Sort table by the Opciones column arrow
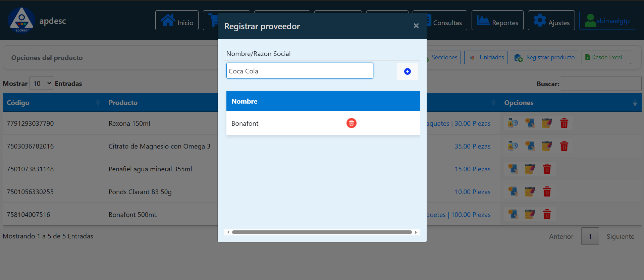 (635, 104)
